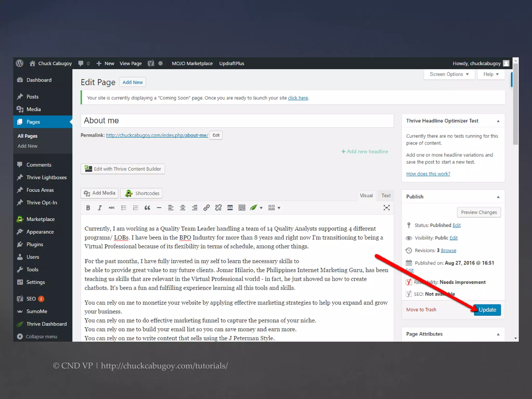This screenshot has width=532, height=399.
Task: Edit the Visibility setting
Action: [x=454, y=238]
